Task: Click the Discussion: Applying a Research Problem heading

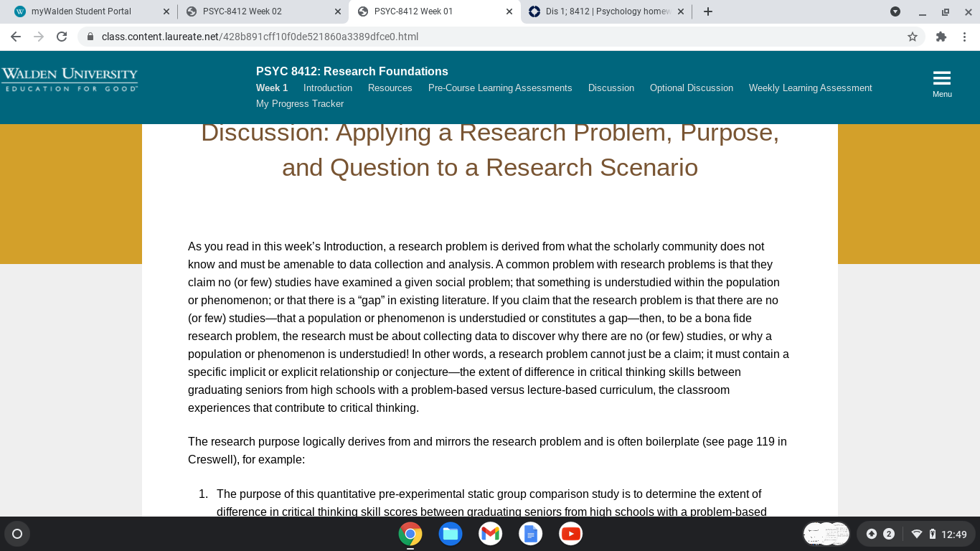Action: tap(490, 150)
